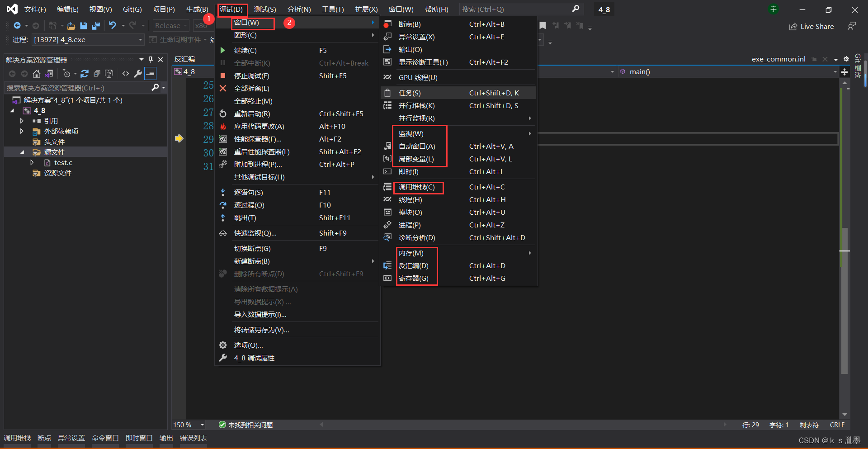Click the open file folder icon
This screenshot has width=868, height=449.
click(x=71, y=26)
